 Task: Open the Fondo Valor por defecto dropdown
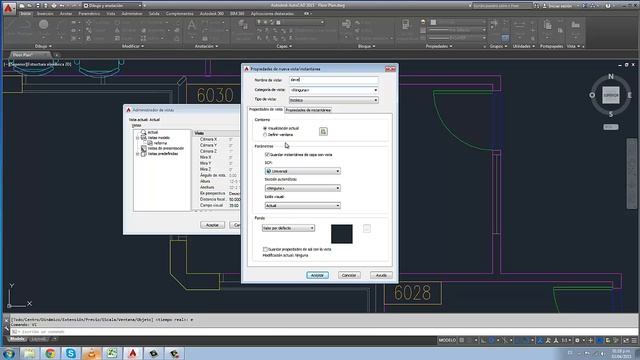288,228
